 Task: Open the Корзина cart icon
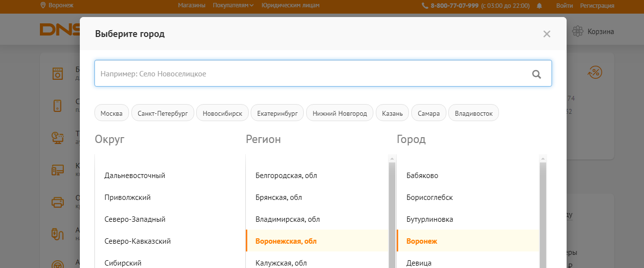click(578, 32)
